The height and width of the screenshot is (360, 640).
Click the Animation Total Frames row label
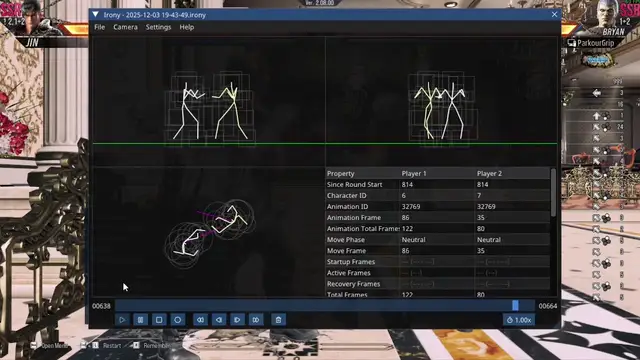tap(363, 229)
